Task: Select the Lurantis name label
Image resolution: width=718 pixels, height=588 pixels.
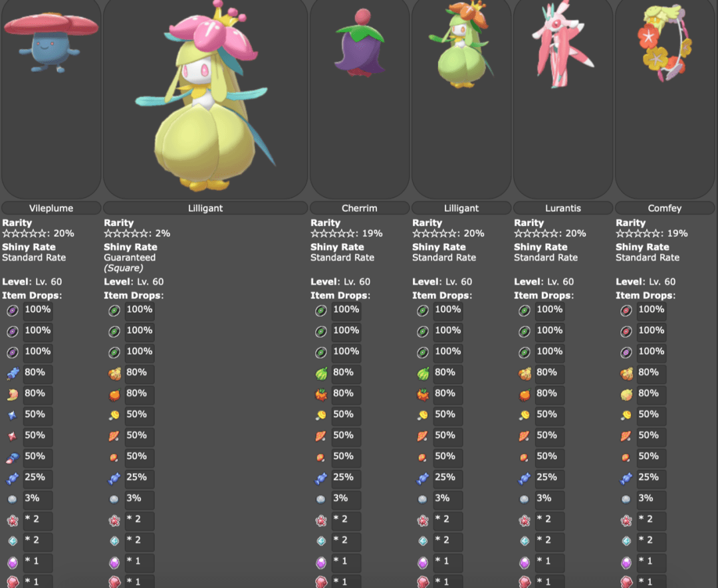Action: (x=563, y=208)
